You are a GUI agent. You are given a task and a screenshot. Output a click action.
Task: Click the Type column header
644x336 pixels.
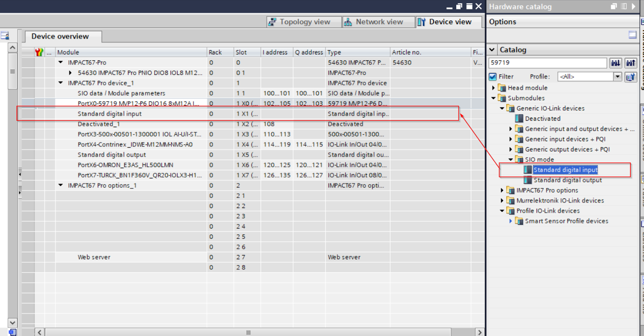click(357, 52)
